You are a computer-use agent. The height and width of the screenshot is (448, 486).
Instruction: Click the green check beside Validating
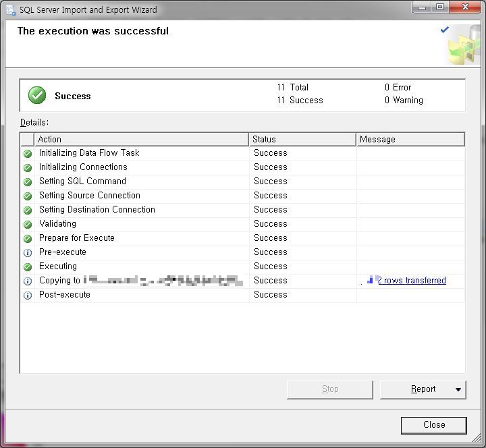point(28,224)
